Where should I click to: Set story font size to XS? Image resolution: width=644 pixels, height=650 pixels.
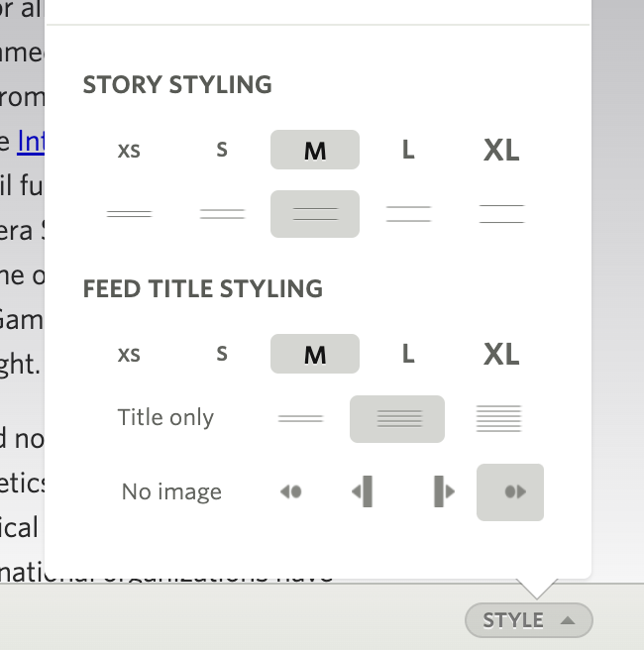click(129, 151)
